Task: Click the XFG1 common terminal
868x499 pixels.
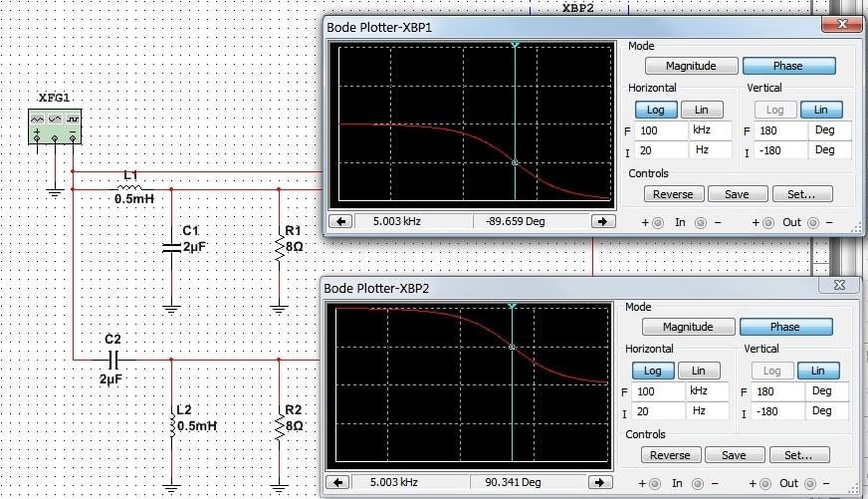Action: point(55,137)
